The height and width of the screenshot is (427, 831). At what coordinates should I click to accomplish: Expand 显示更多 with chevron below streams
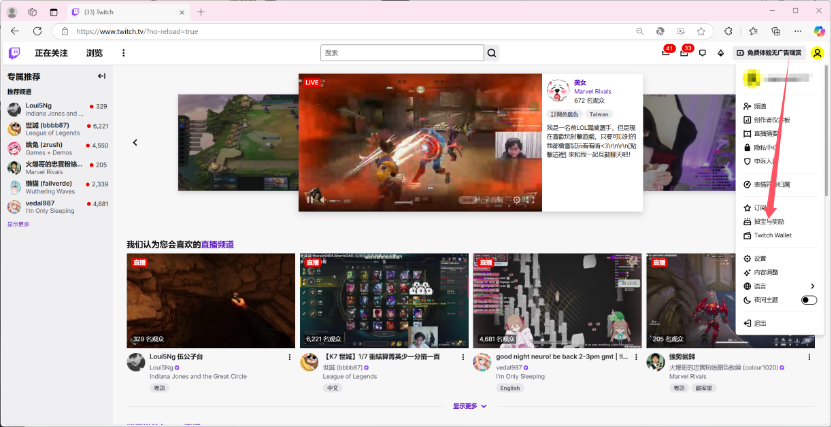point(470,406)
